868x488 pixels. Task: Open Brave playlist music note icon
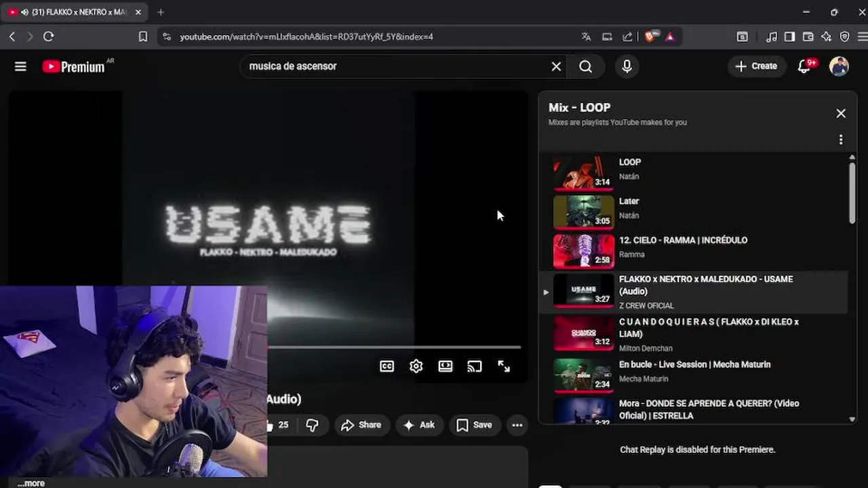[x=772, y=37]
